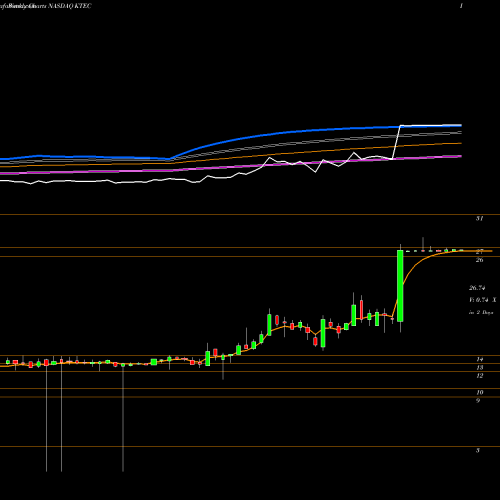Click the 13 price axis label

pos(479,368)
